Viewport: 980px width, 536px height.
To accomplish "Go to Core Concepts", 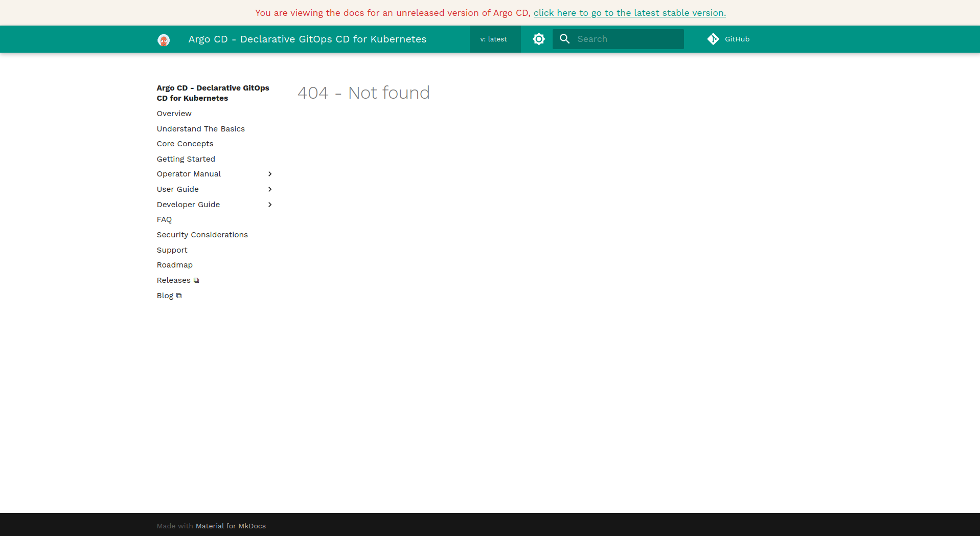I will click(x=185, y=144).
